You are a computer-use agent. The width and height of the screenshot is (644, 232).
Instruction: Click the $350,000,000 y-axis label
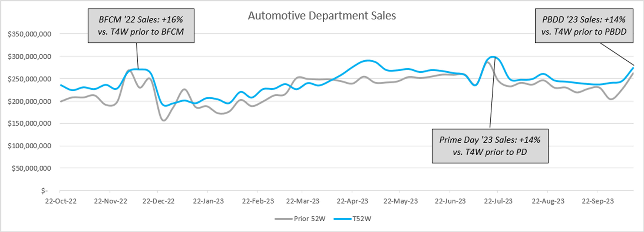30,34
